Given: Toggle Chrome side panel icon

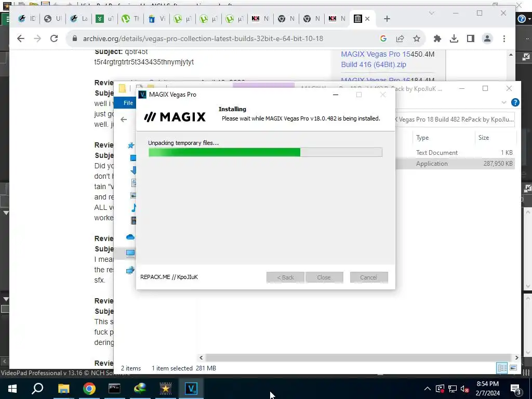Looking at the screenshot, I should 471,38.
